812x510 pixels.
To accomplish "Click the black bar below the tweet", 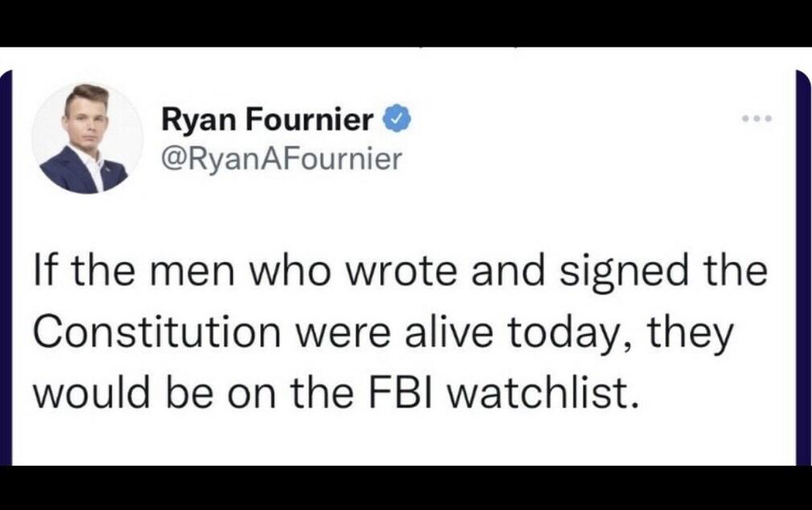I will coord(406,488).
